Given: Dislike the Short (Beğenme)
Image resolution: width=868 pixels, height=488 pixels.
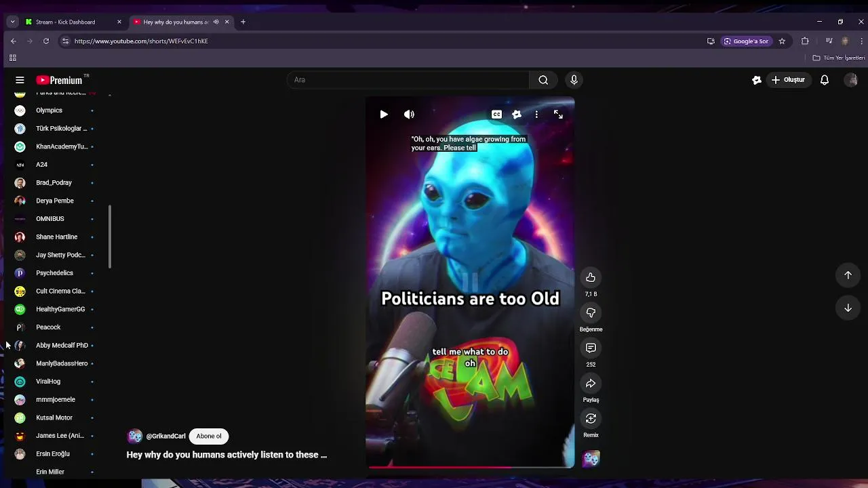Looking at the screenshot, I should click(x=591, y=312).
